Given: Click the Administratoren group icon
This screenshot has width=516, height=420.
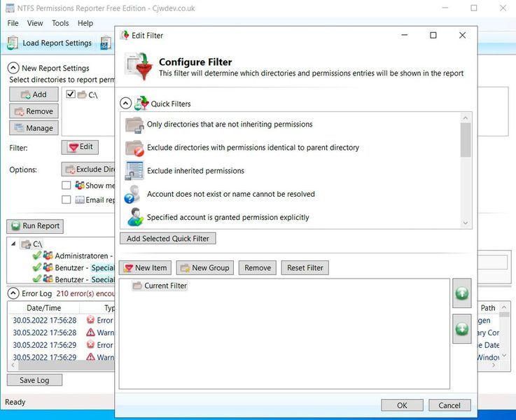Looking at the screenshot, I should 48,255.
